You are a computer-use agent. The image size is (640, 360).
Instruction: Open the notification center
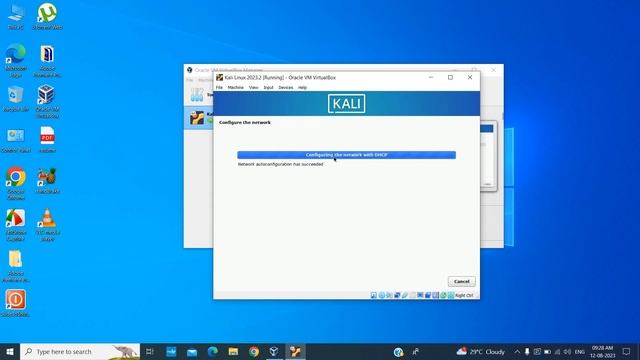point(627,351)
